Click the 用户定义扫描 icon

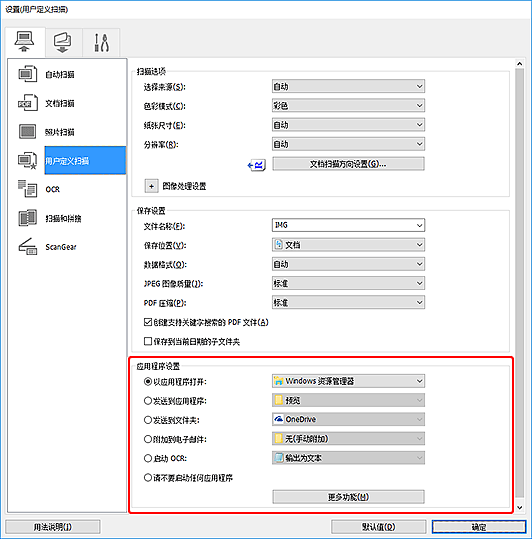27,161
